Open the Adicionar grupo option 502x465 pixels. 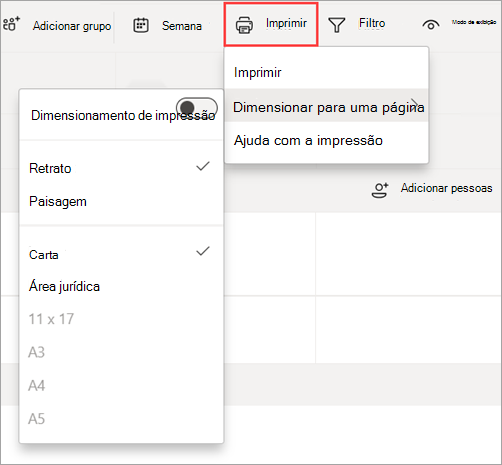[72, 26]
